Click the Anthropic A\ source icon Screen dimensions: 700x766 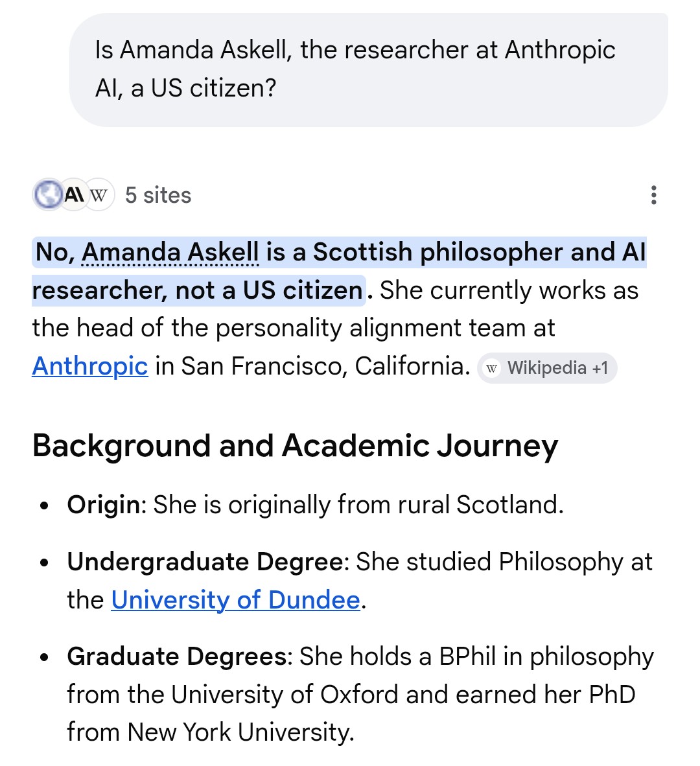75,194
